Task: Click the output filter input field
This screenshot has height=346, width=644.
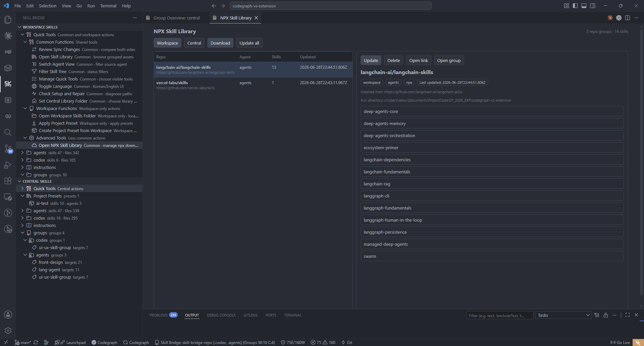Action: click(x=500, y=315)
